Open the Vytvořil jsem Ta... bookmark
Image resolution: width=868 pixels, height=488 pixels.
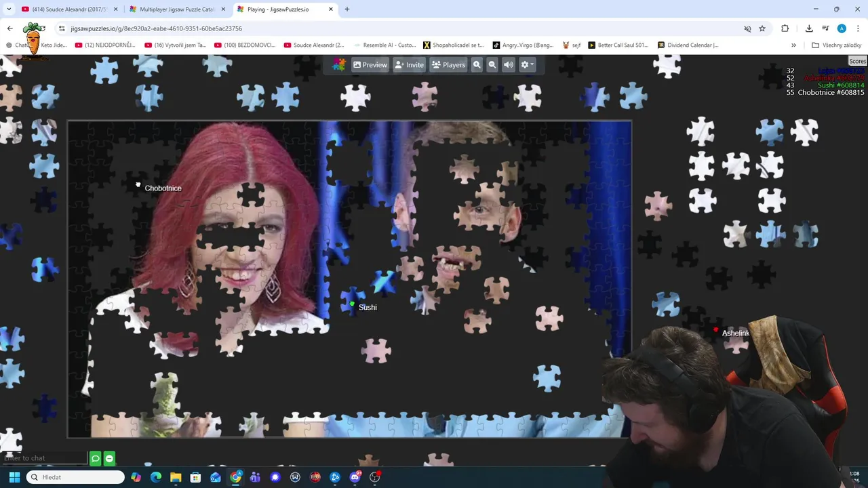(176, 45)
